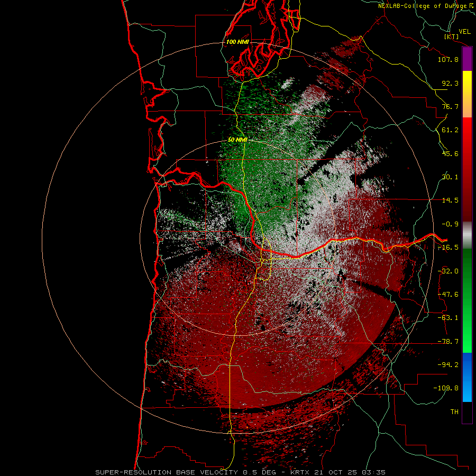Click the -0.9 velocity scale label
This screenshot has width=476, height=476.
pos(450,224)
